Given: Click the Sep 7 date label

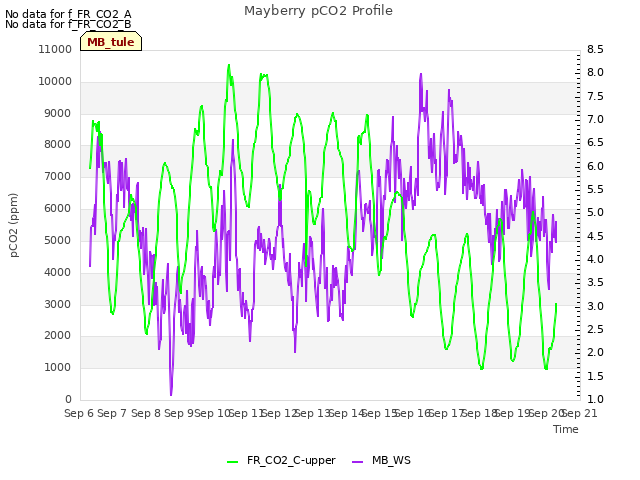Looking at the screenshot, I should tap(112, 413).
